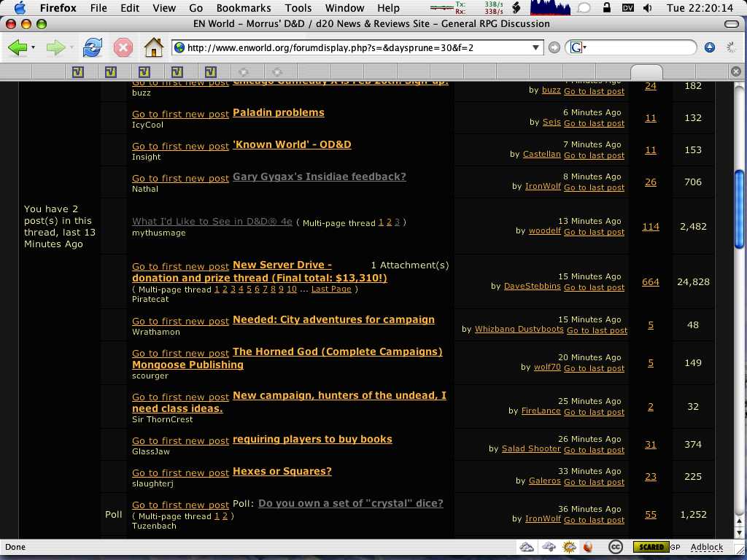Click the loading throbber icon in the toolbar
Screen dimensions: 747x560
(x=731, y=47)
